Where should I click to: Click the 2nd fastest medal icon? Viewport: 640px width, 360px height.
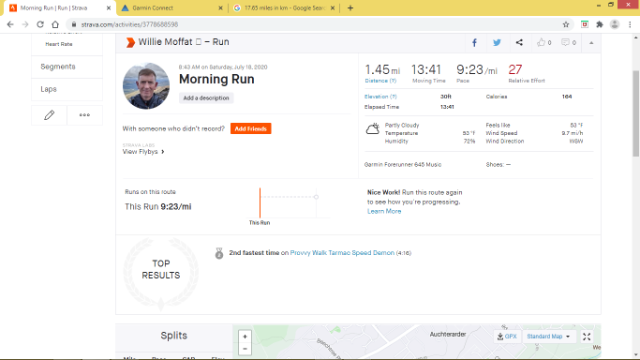(x=219, y=253)
